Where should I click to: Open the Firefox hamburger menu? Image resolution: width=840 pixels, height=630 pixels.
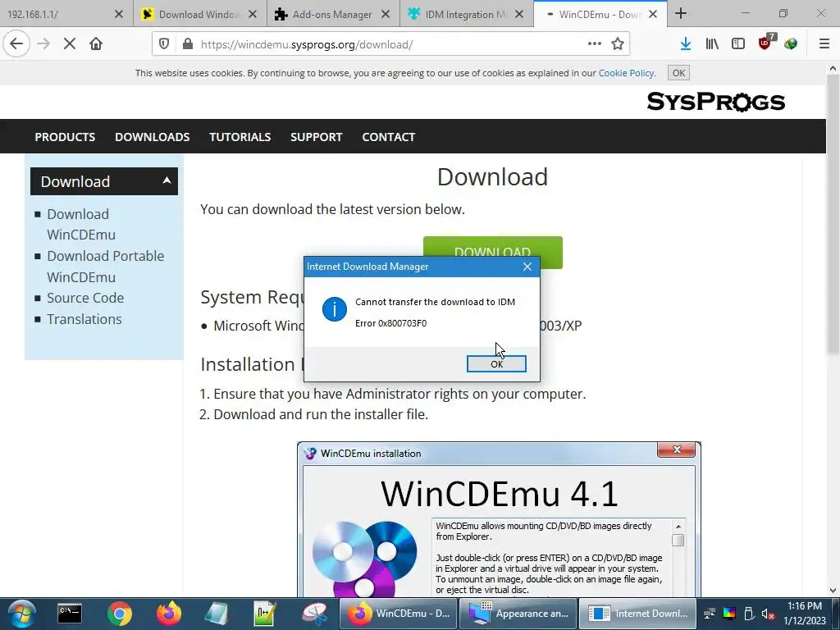pos(824,44)
